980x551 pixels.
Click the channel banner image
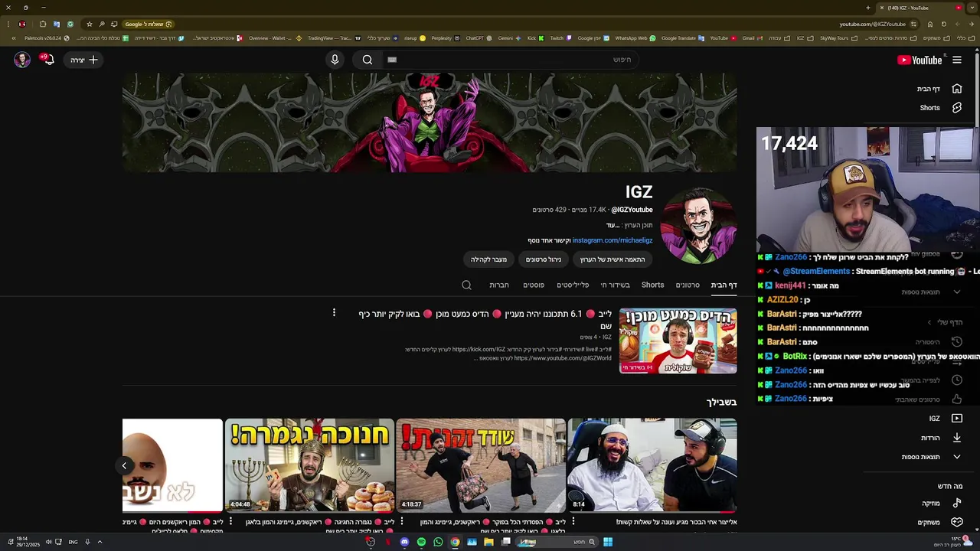click(x=430, y=122)
